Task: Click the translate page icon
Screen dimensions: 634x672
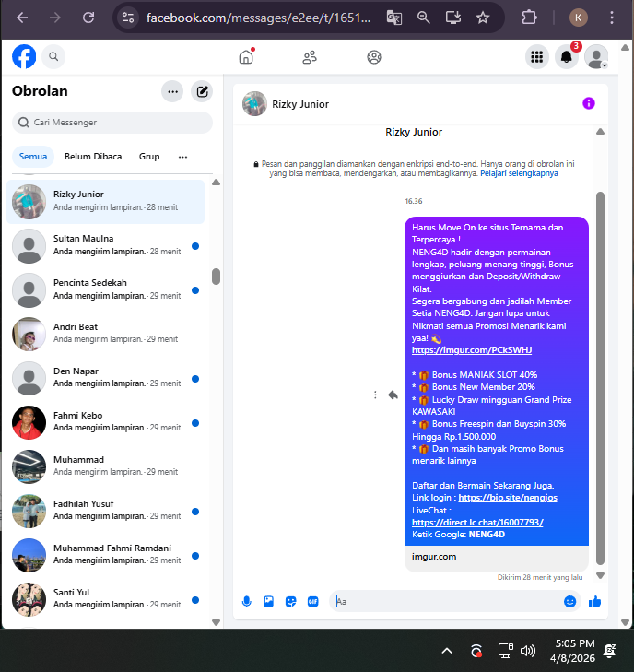Action: (394, 18)
